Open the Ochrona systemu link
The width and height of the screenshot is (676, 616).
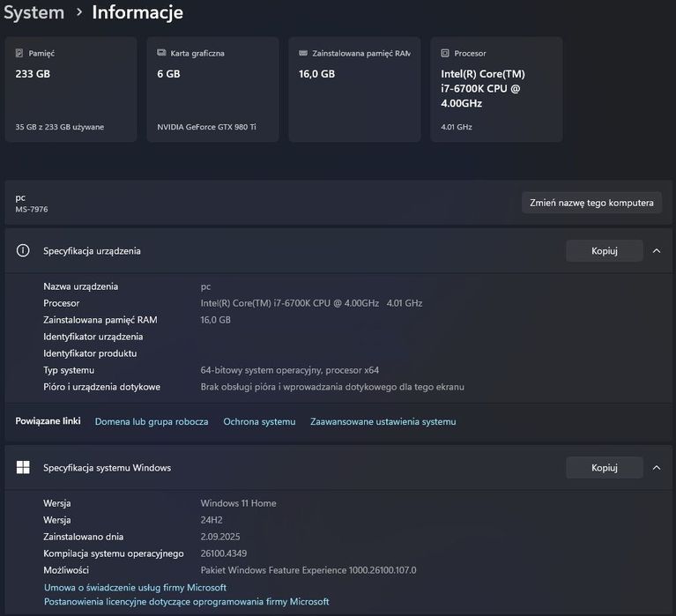(259, 422)
